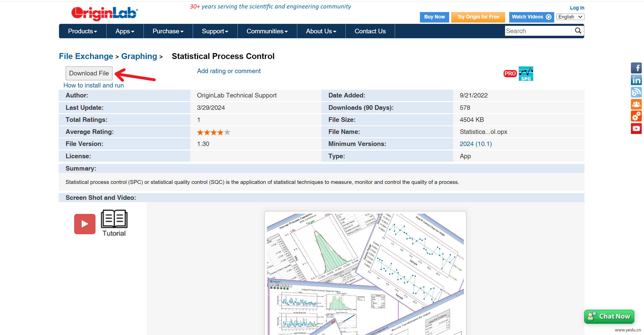Open the Tutorial book icon
The height and width of the screenshot is (335, 644).
pyautogui.click(x=114, y=223)
